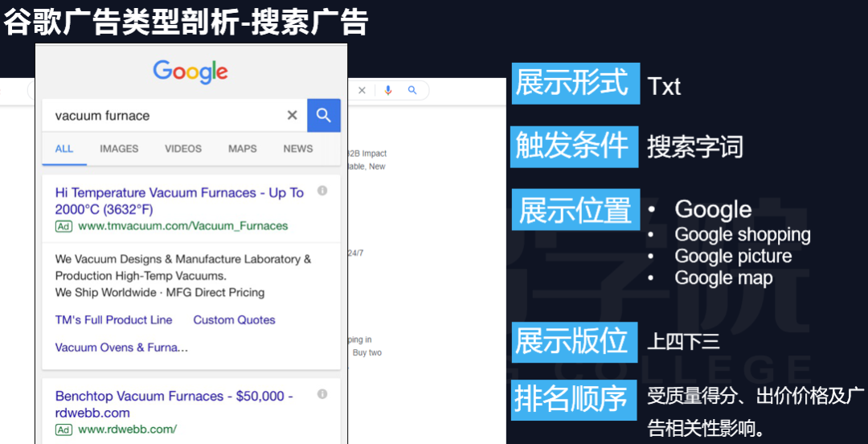Screen dimensions: 868x444
Task: Click the www.rdwebb.com green URL
Action: (x=127, y=430)
